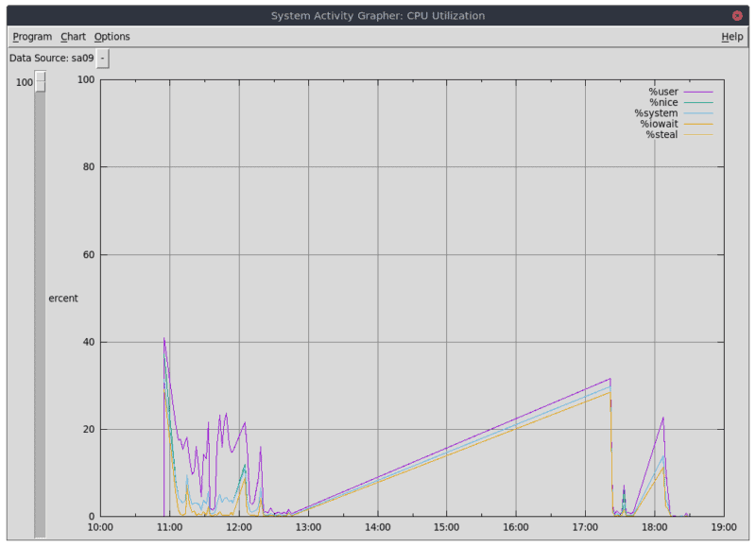Click the 40 label on the y-axis
This screenshot has height=547, width=756.
[x=88, y=342]
